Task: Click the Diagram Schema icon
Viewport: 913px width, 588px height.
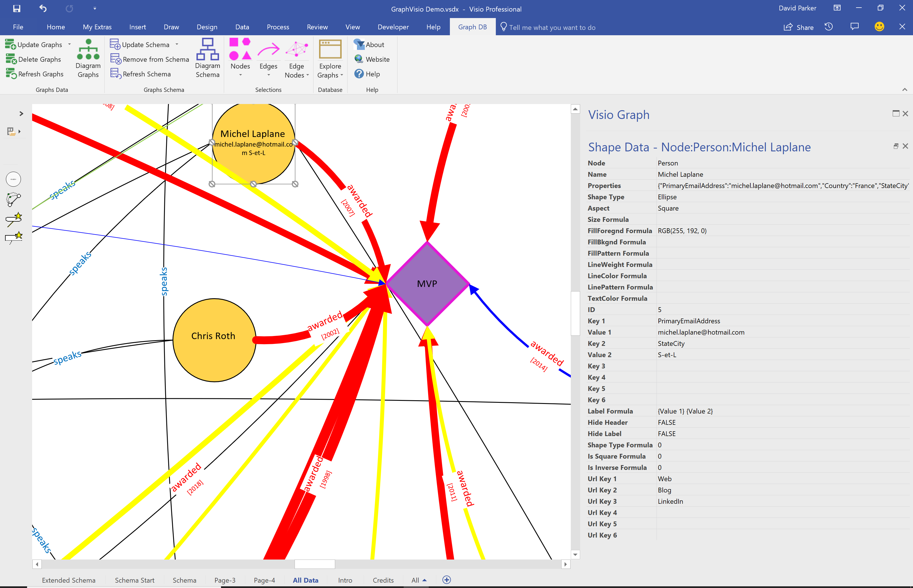Action: click(207, 50)
